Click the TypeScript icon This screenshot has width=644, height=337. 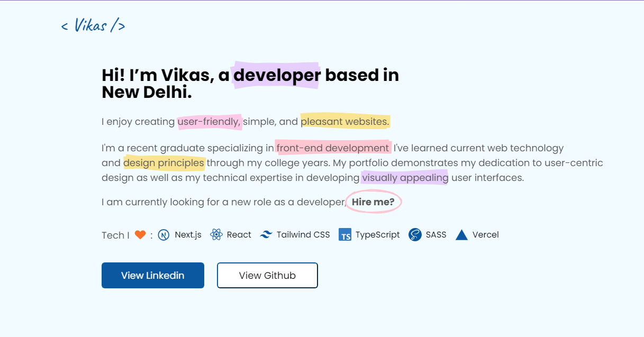click(x=346, y=234)
